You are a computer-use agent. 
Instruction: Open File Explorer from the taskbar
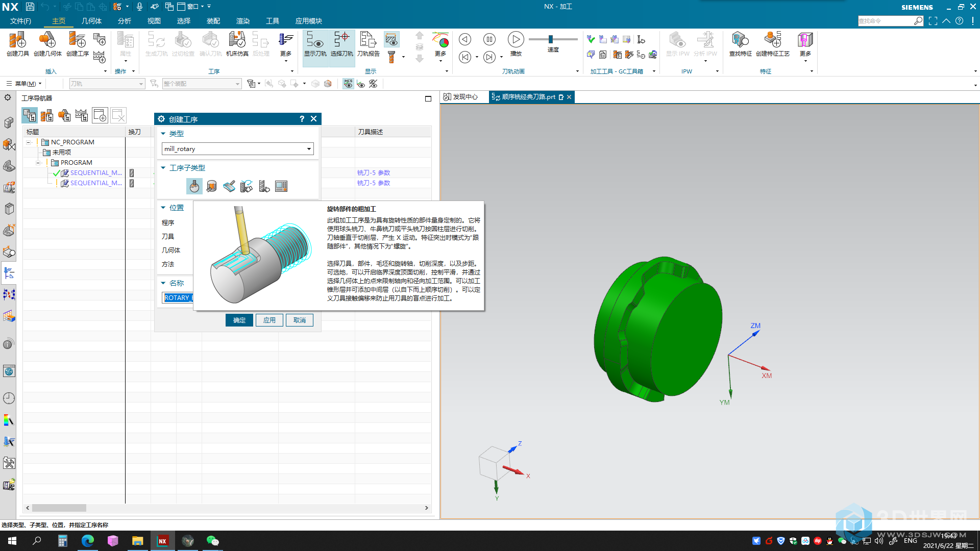pyautogui.click(x=137, y=541)
